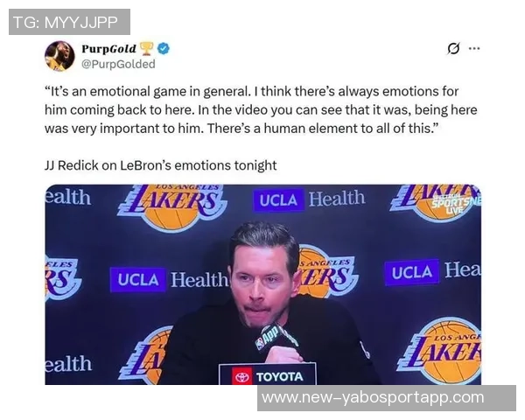Click the trophy emoji beside PurpGold
Screen dimensions: 525x420
point(146,49)
